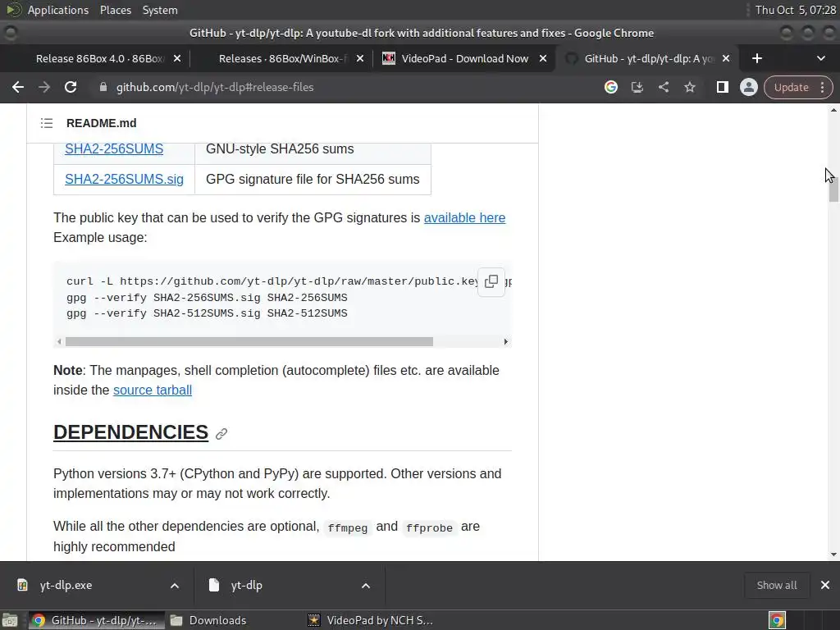Close the Release 86Box 4.0 tab
The width and height of the screenshot is (840, 630).
pos(177,58)
